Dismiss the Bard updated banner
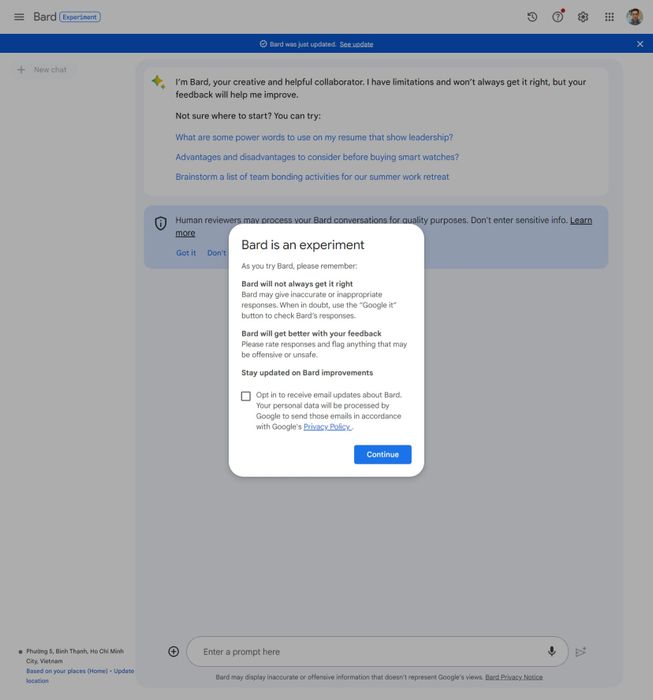 click(640, 44)
